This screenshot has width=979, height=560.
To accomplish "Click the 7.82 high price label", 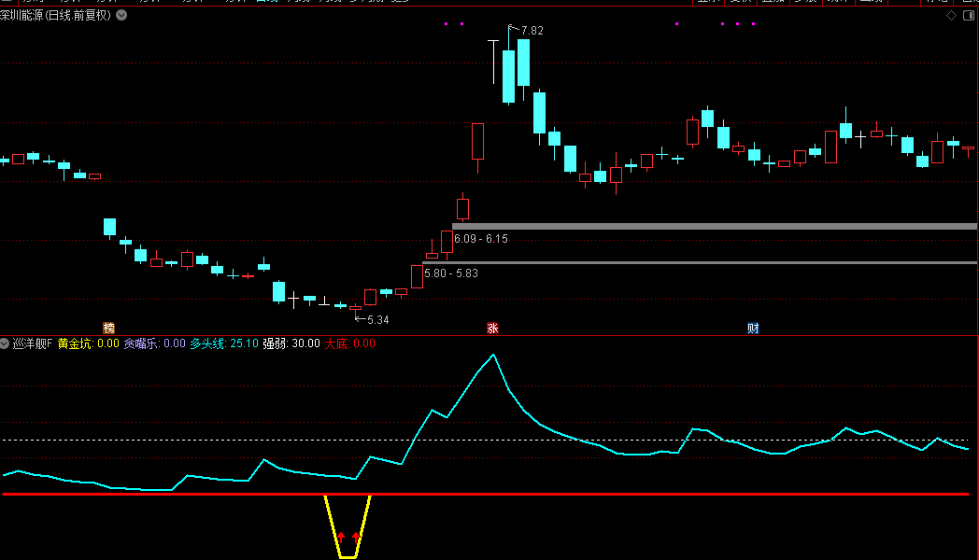I will (x=532, y=31).
